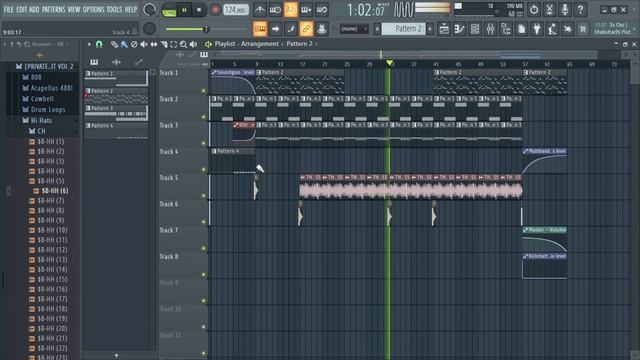Screen dimensions: 640x360
Task: Select the Delete tool in playlist
Action: pos(134,44)
